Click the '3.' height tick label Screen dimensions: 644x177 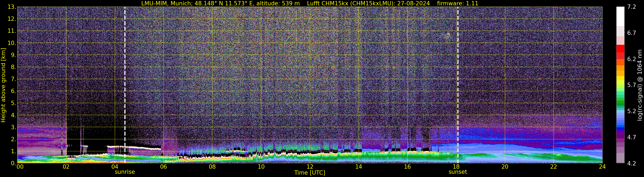pos(13,127)
